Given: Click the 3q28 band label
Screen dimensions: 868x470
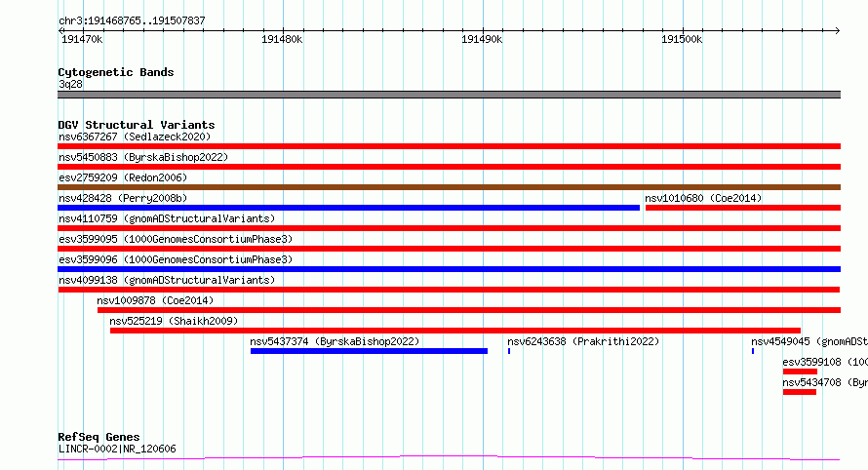Looking at the screenshot, I should 70,84.
